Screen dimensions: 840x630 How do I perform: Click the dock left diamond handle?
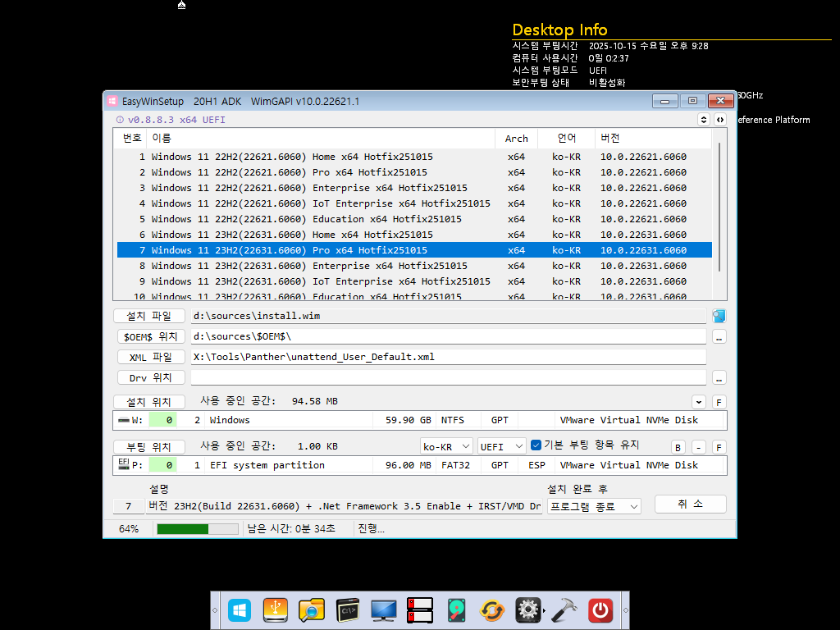pos(215,610)
